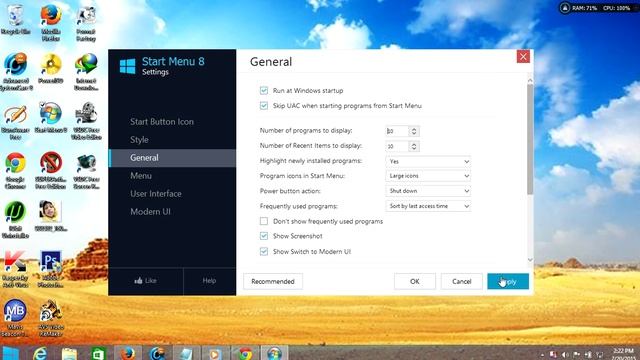Open File Explorer from the taskbar
This screenshot has width=640, height=360.
[x=69, y=353]
